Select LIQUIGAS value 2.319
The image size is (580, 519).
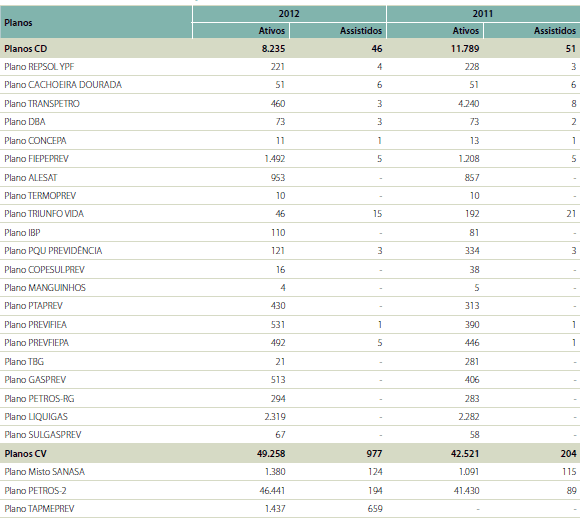(x=275, y=417)
